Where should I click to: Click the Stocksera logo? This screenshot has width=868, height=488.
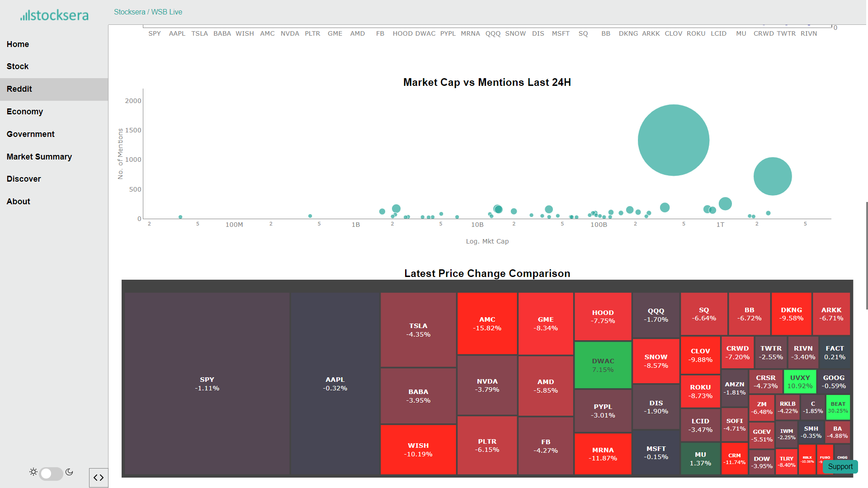pyautogui.click(x=54, y=15)
